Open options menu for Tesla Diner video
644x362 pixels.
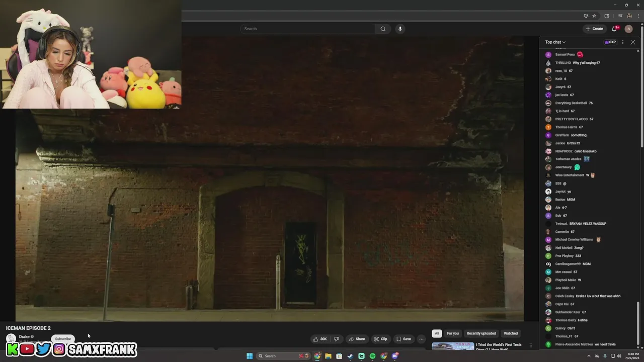[531, 345]
